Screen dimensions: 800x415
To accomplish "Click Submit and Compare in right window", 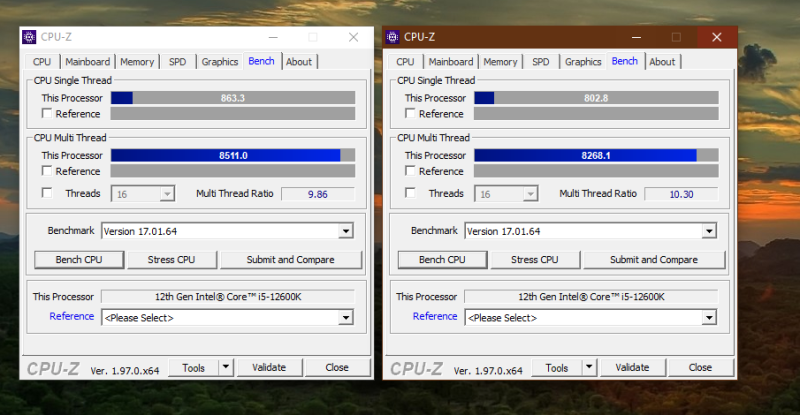I will (654, 259).
